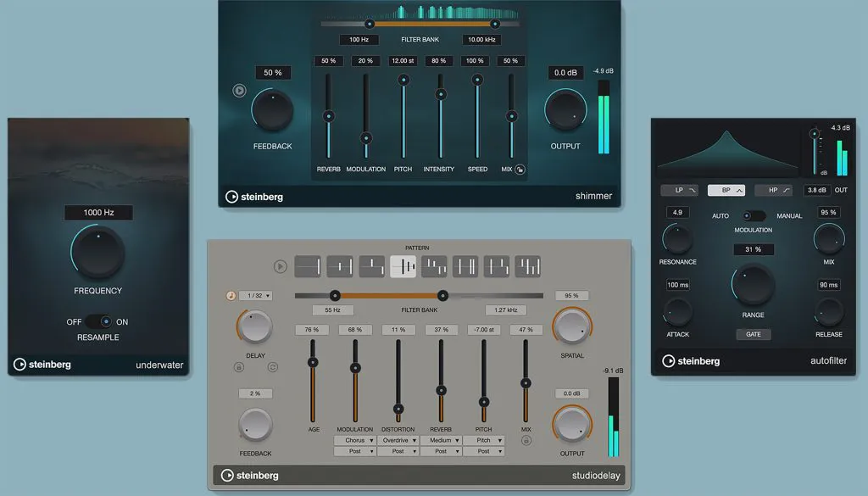868x496 pixels.
Task: Click the shimmer filter bank high handle
Action: pos(495,24)
